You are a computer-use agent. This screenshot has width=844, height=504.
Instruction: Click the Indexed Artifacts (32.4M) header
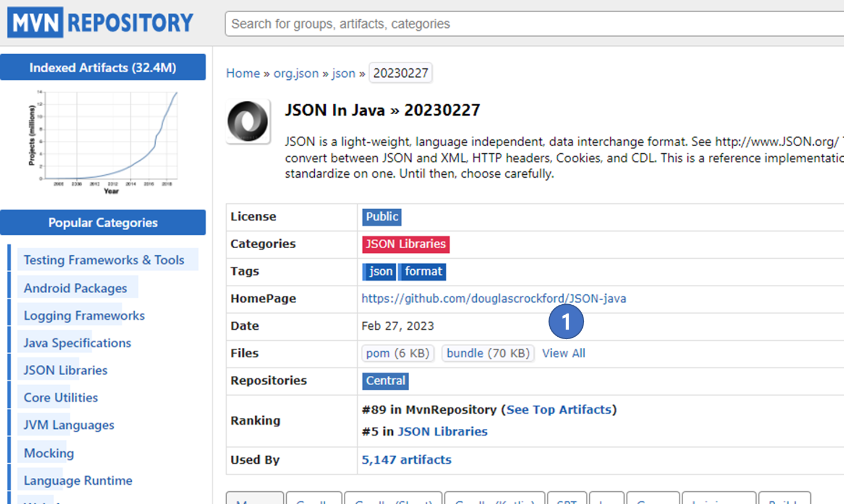pyautogui.click(x=103, y=68)
